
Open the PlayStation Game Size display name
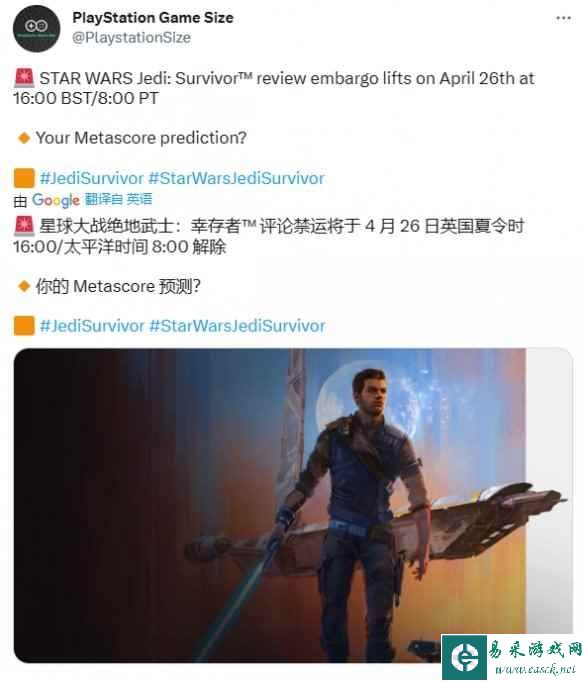[x=153, y=18]
